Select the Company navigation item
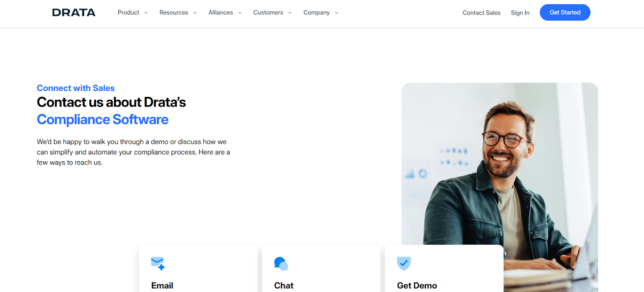The image size is (644, 292). [316, 12]
